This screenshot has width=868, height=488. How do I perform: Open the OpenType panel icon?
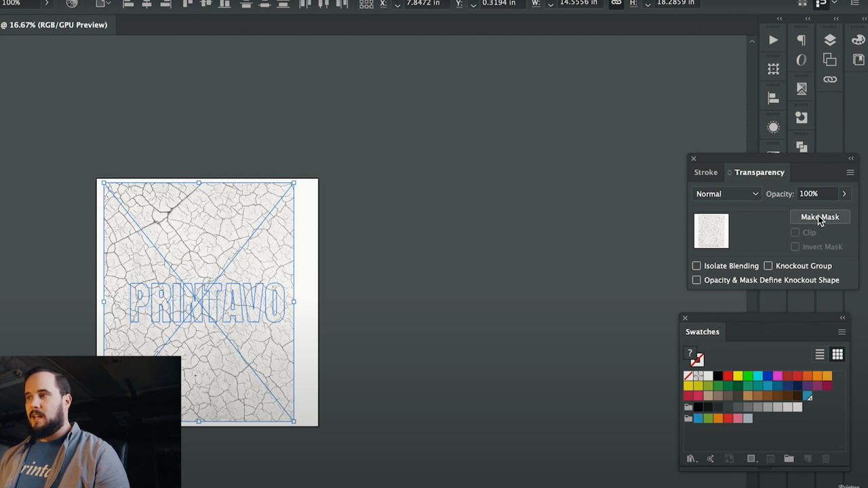point(802,60)
